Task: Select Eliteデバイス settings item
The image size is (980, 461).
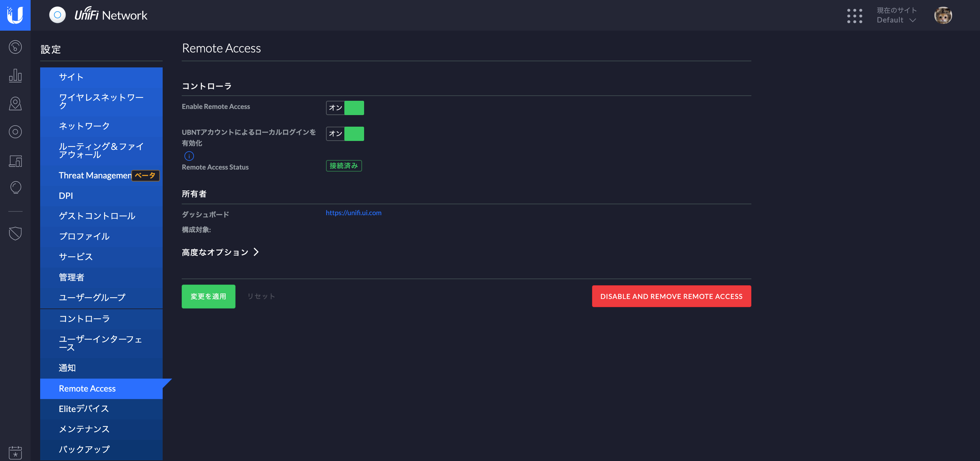Action: click(101, 409)
